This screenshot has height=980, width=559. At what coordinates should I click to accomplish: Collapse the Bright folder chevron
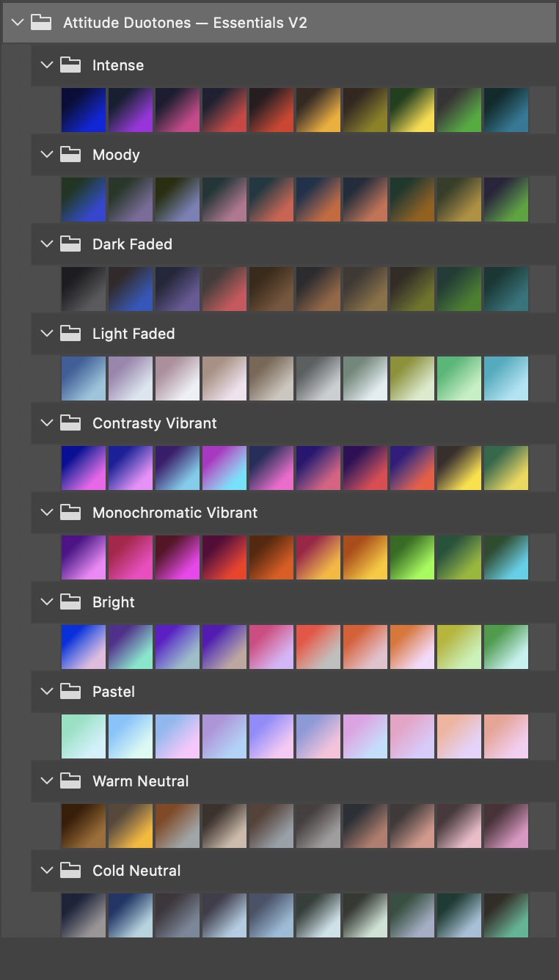click(47, 601)
